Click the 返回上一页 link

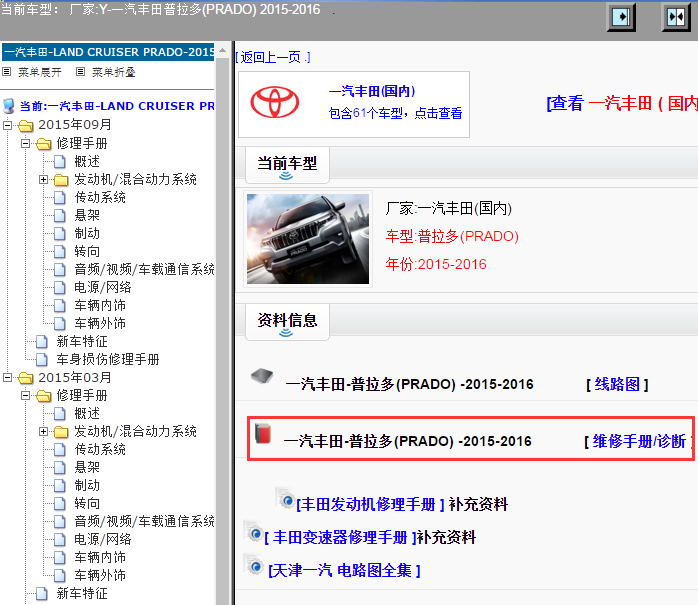273,57
